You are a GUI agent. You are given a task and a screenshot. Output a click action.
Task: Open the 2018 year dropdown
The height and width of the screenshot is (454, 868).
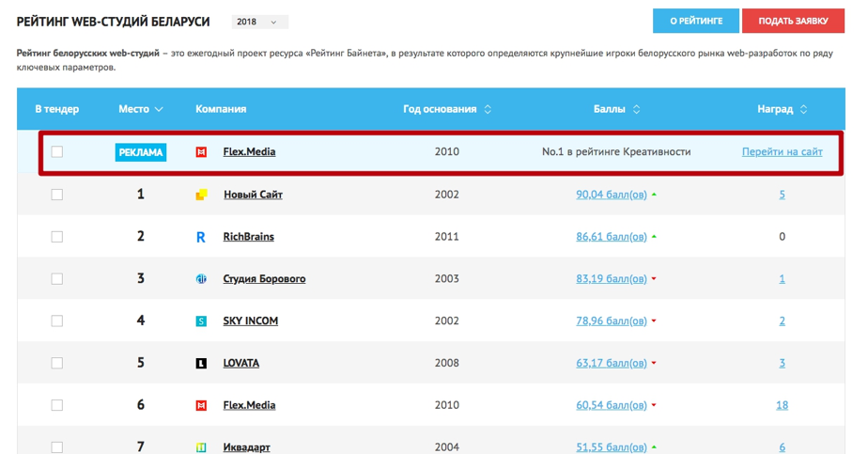259,22
